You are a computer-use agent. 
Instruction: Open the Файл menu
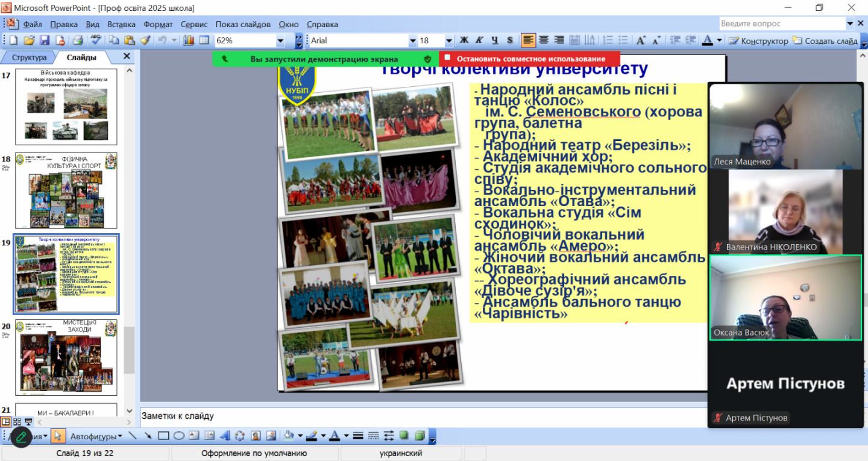[x=33, y=24]
